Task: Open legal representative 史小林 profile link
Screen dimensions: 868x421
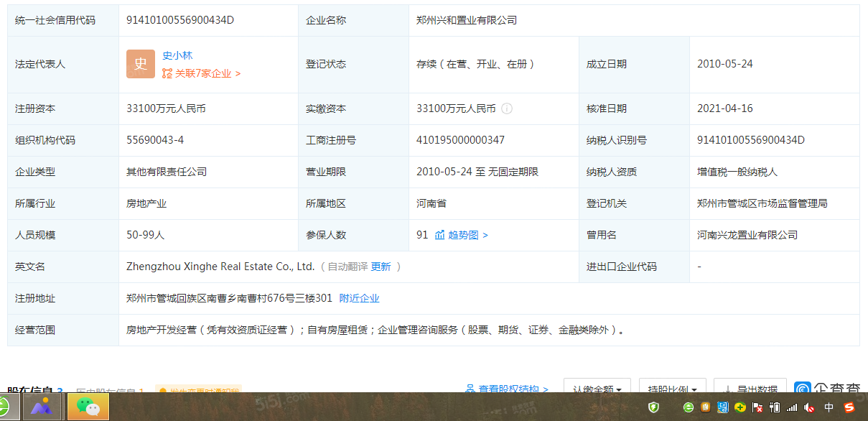Action: [177, 55]
